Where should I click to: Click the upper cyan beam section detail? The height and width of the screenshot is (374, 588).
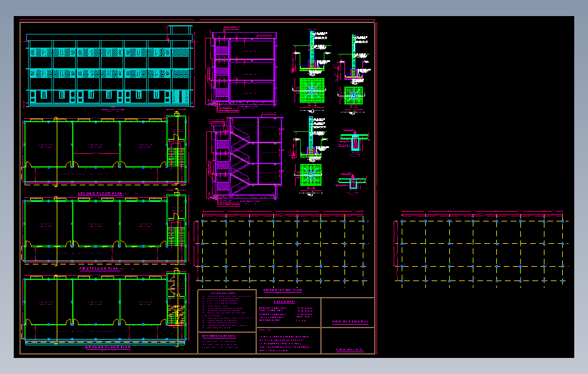click(x=355, y=141)
